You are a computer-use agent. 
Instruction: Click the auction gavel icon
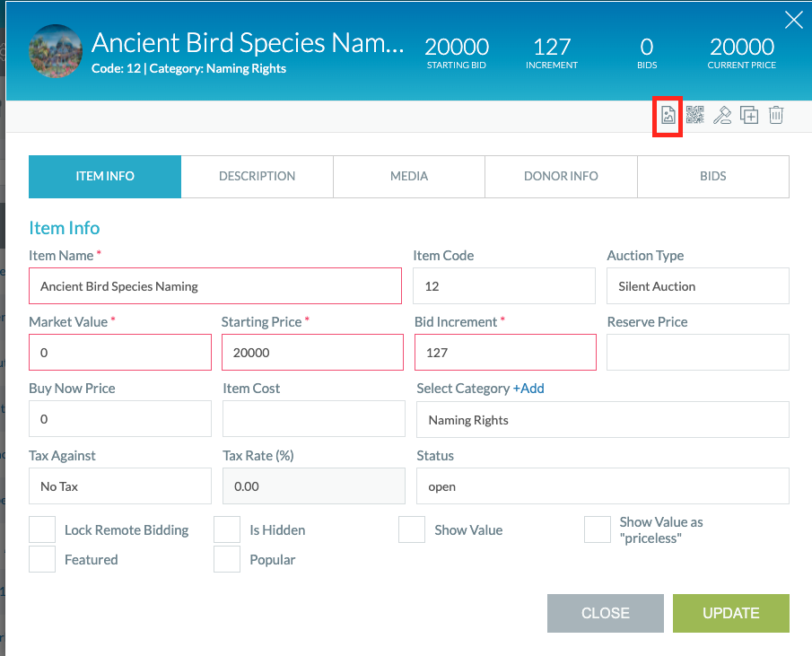721,116
